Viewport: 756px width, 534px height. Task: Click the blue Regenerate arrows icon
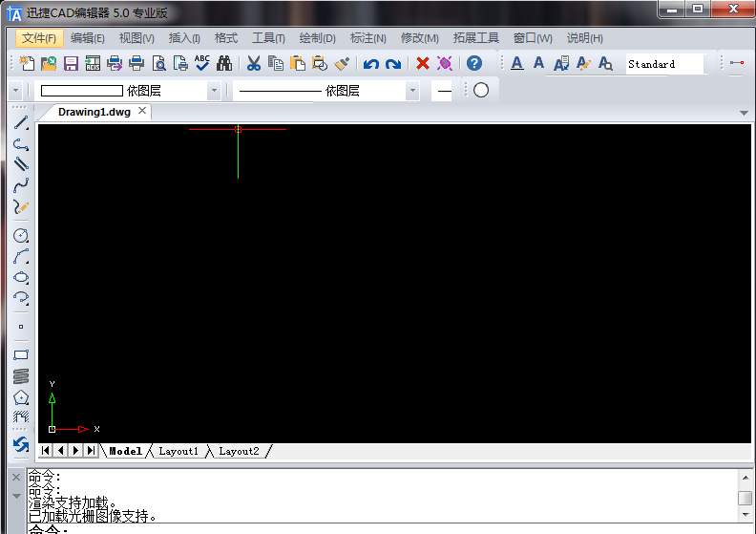pos(21,444)
